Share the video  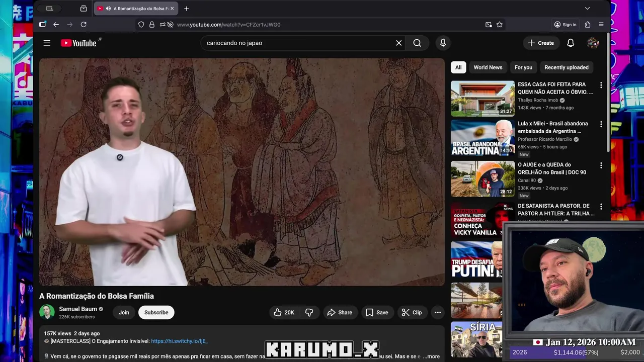(340, 313)
